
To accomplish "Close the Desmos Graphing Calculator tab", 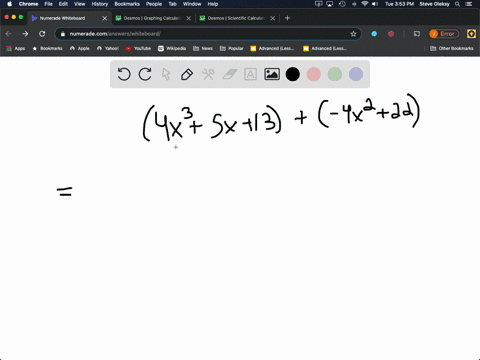I will pyautogui.click(x=189, y=18).
